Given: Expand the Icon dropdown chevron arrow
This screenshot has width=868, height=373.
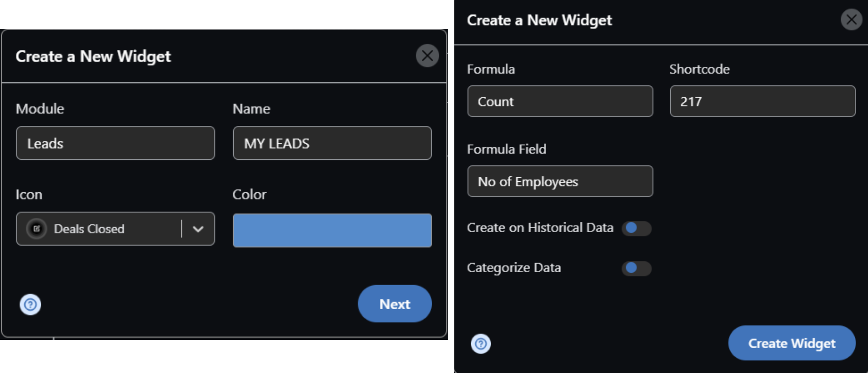Looking at the screenshot, I should (x=198, y=229).
